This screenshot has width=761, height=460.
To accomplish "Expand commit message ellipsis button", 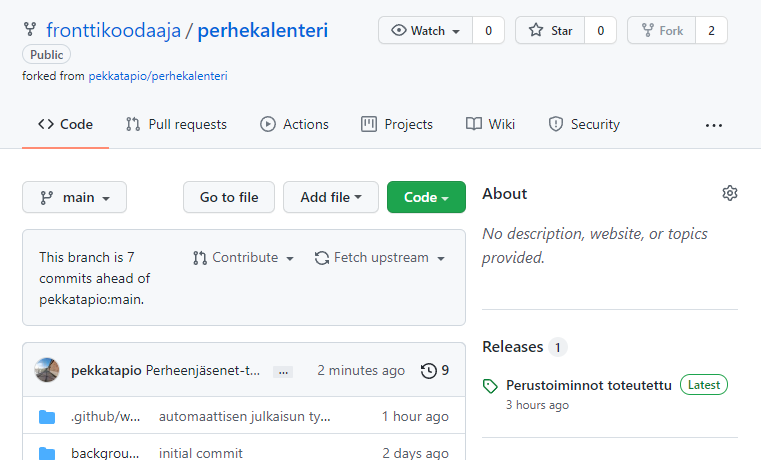I will pyautogui.click(x=283, y=372).
